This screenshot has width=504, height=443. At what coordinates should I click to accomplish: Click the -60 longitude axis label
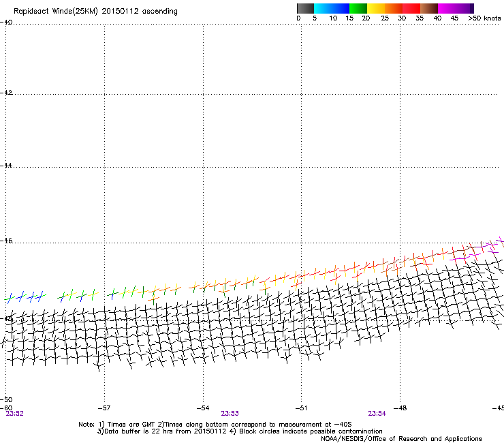pos(6,408)
